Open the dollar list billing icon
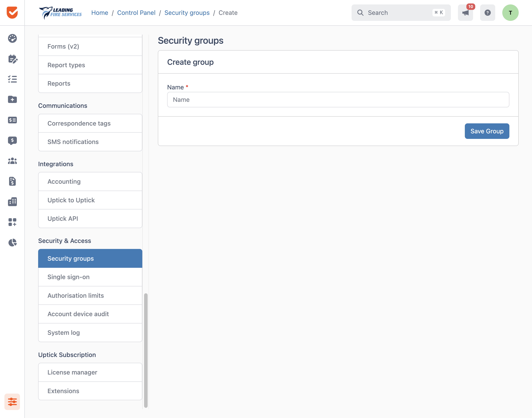The image size is (532, 418). pyautogui.click(x=12, y=120)
